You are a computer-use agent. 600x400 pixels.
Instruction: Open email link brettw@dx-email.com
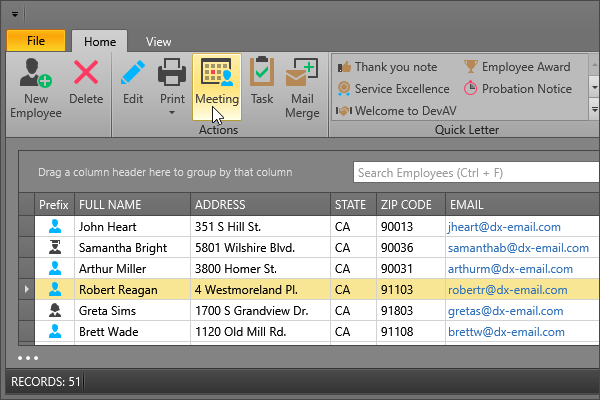506,332
